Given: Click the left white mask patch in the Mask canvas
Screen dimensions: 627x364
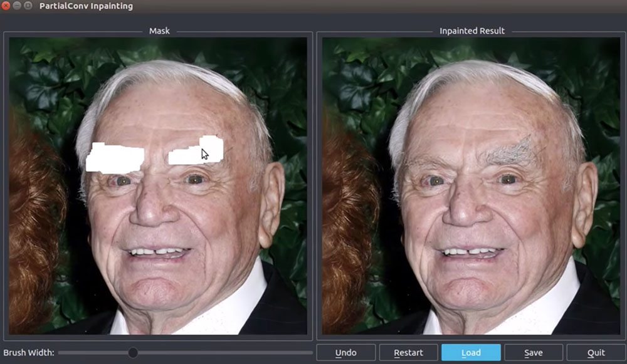Looking at the screenshot, I should [114, 157].
